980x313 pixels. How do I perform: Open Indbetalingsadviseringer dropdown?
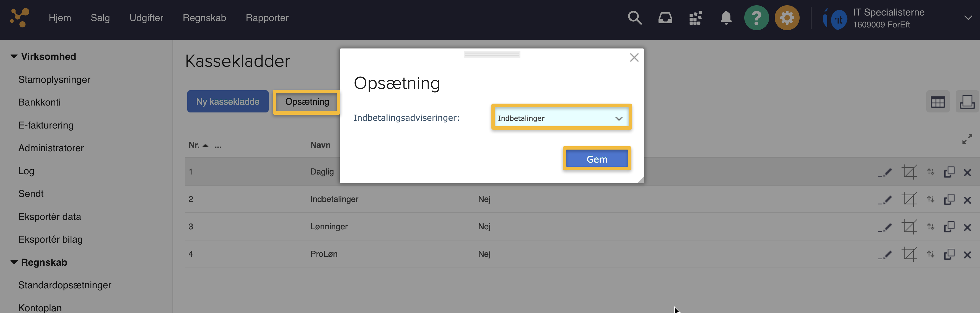point(561,119)
